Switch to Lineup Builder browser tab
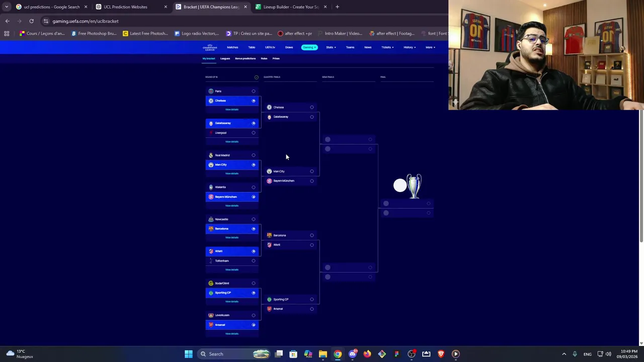Image resolution: width=644 pixels, height=362 pixels. click(x=291, y=7)
